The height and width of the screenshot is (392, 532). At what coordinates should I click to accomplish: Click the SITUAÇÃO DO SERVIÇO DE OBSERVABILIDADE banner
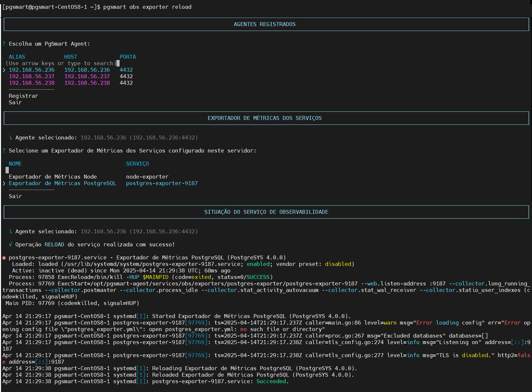(x=266, y=212)
